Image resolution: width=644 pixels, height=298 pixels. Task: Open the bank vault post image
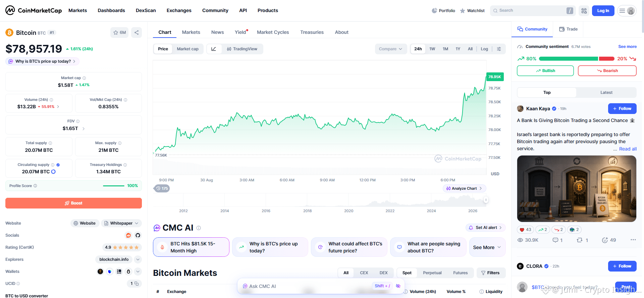click(x=577, y=189)
